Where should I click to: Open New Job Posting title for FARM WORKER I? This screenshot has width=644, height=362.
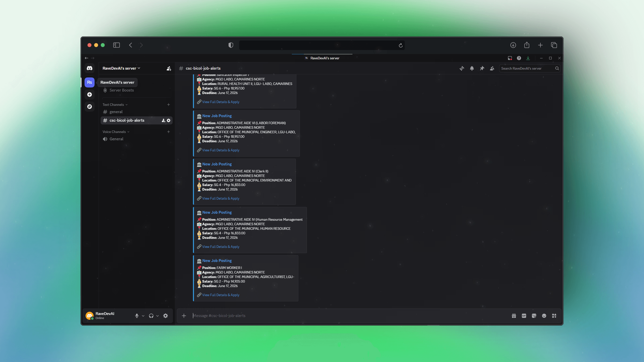click(x=217, y=261)
